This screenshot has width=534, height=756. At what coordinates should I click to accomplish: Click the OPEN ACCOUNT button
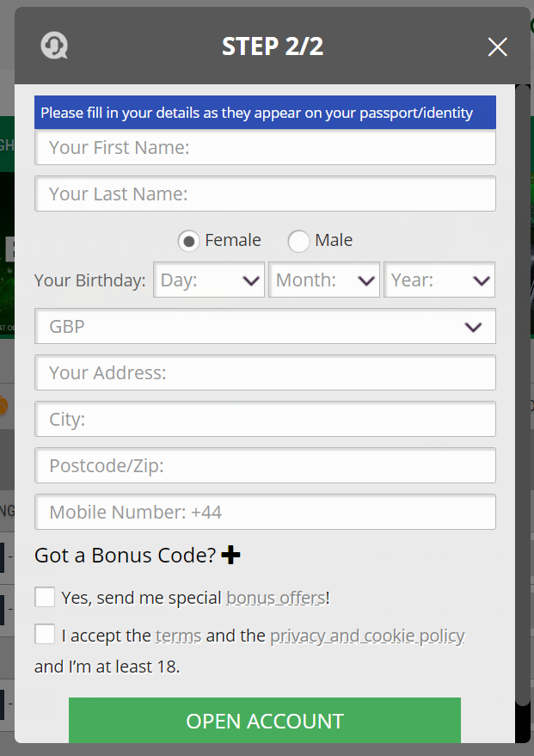(x=265, y=721)
